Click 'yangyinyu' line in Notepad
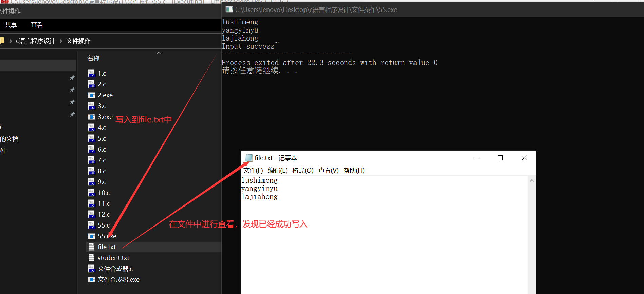This screenshot has width=644, height=294. click(x=259, y=189)
